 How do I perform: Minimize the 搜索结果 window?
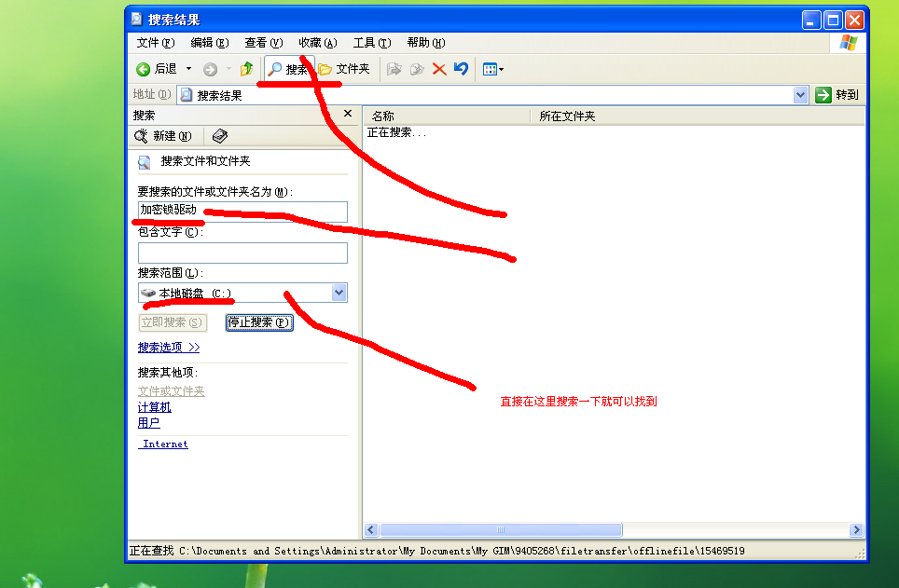811,21
